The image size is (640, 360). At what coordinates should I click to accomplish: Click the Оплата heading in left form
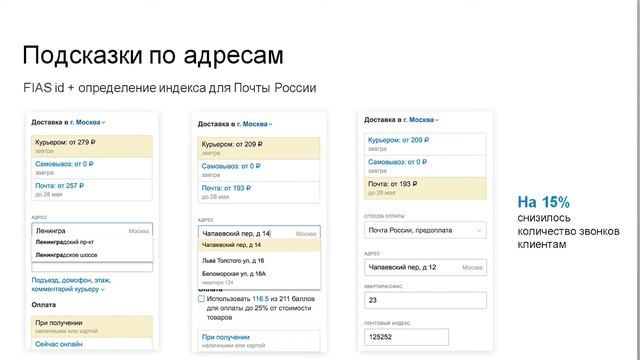click(44, 305)
